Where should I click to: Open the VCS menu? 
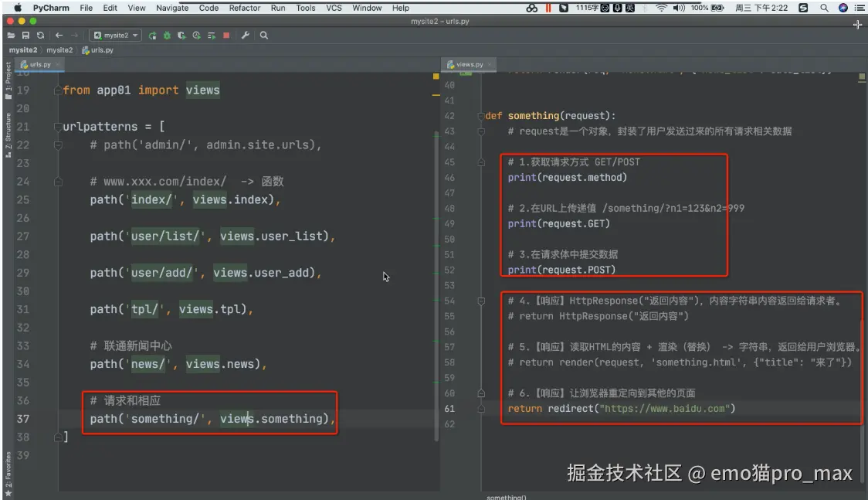[x=334, y=8]
